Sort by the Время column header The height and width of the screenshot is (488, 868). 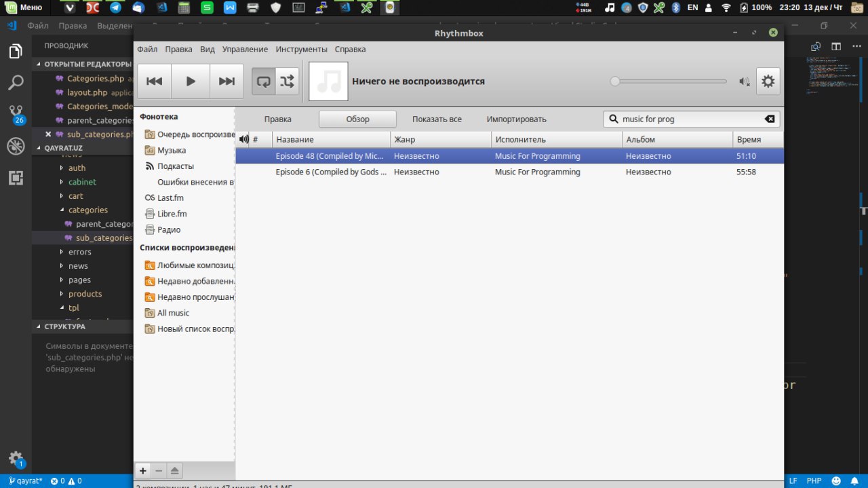758,139
